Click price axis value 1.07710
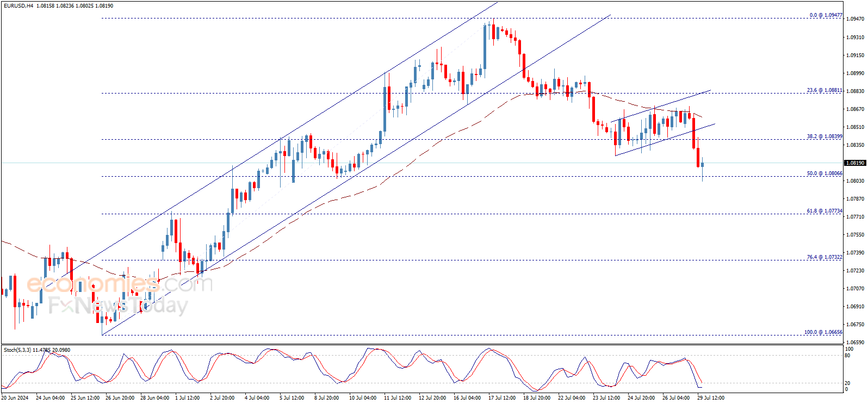868x404 pixels. 855,217
